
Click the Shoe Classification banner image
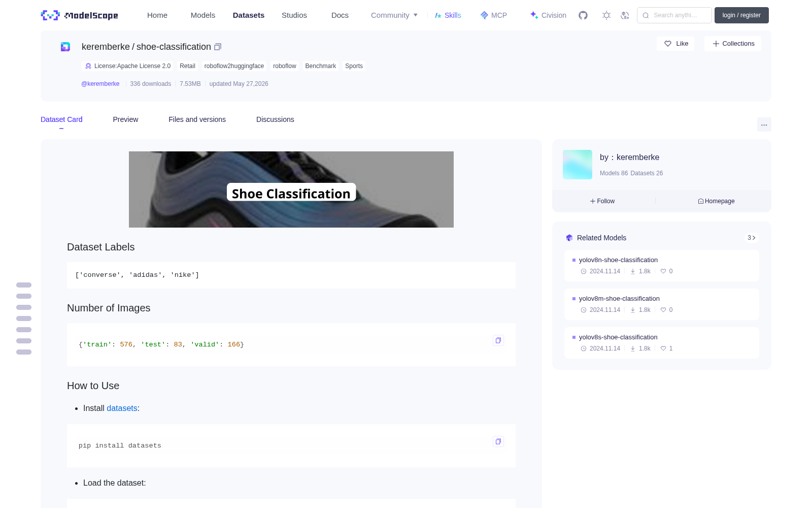point(291,189)
